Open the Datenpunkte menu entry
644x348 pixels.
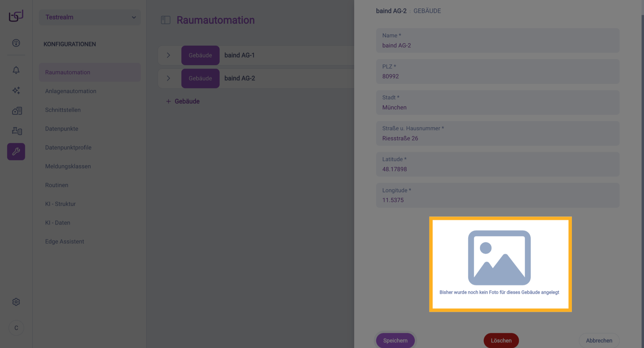(x=62, y=129)
